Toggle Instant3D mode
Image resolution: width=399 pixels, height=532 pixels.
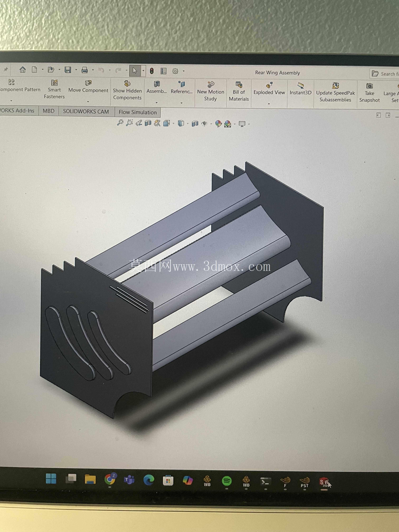point(301,89)
